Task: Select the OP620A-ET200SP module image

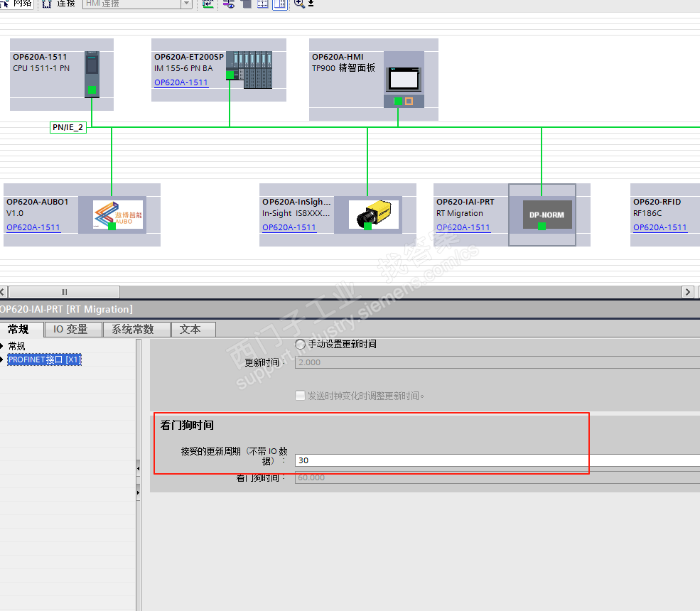Action: click(249, 70)
